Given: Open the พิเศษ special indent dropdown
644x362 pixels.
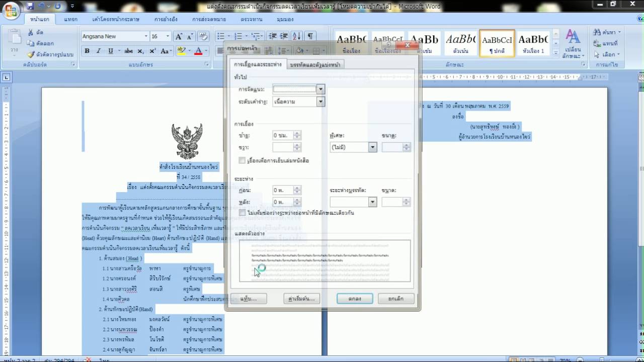Looking at the screenshot, I should pos(372,147).
